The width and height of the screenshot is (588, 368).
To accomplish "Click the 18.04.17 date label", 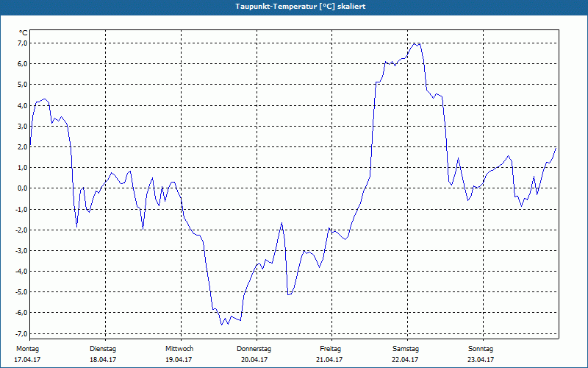I will point(103,360).
